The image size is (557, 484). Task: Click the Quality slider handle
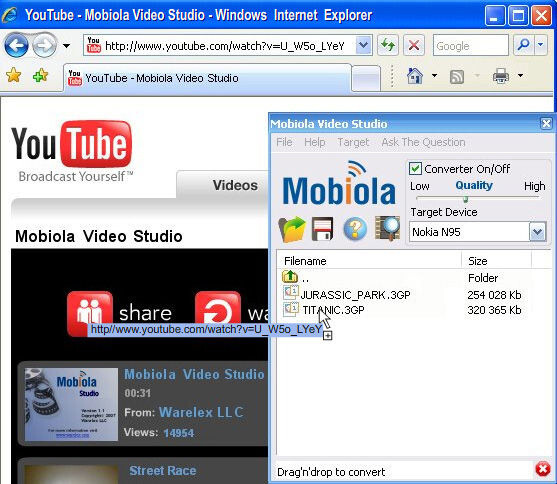coord(465,199)
